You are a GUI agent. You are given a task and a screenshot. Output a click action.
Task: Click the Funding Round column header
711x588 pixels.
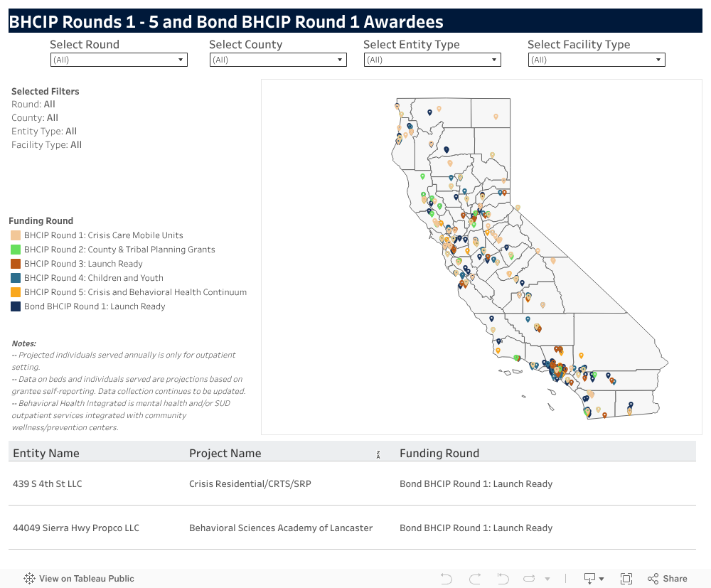(x=439, y=454)
